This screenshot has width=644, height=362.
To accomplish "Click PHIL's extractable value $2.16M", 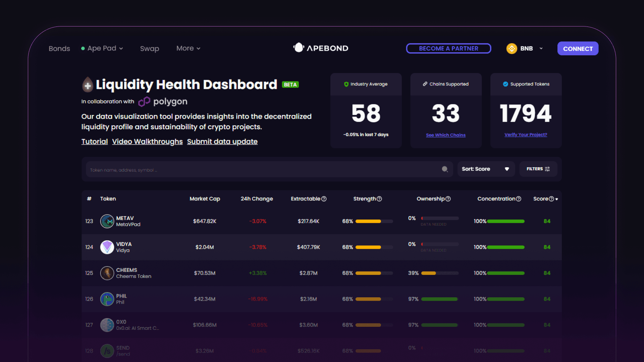I will (309, 299).
